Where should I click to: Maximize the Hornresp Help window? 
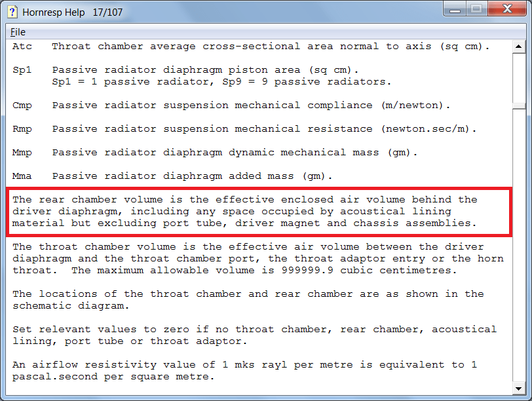(x=477, y=9)
